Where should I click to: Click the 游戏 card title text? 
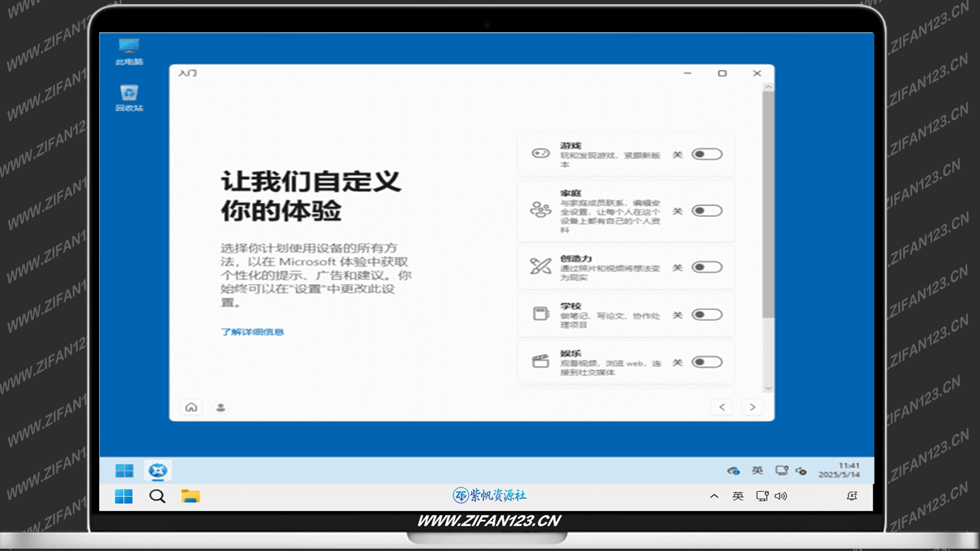(x=570, y=145)
